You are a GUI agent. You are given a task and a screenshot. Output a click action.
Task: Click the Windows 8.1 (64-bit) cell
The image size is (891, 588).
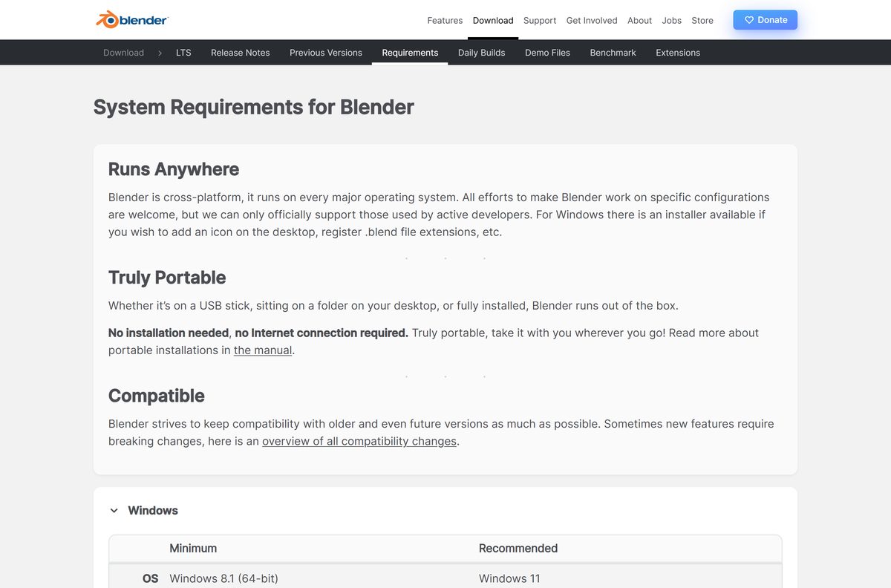coord(223,578)
